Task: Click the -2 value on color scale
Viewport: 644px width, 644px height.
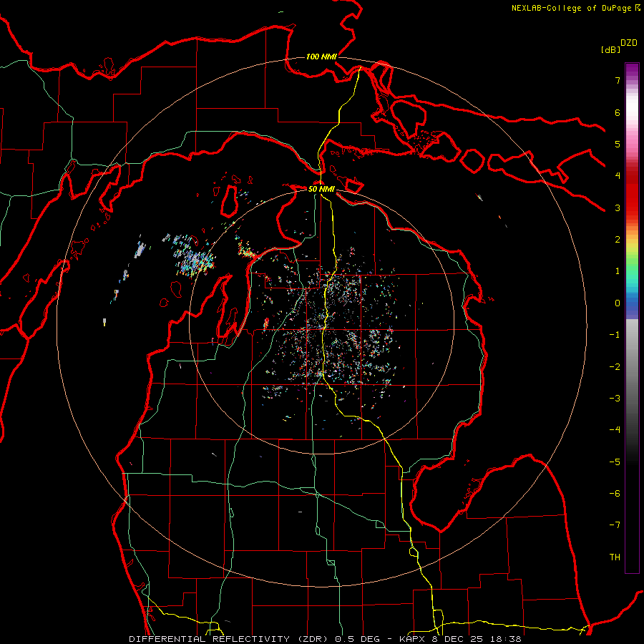Action: (x=615, y=367)
